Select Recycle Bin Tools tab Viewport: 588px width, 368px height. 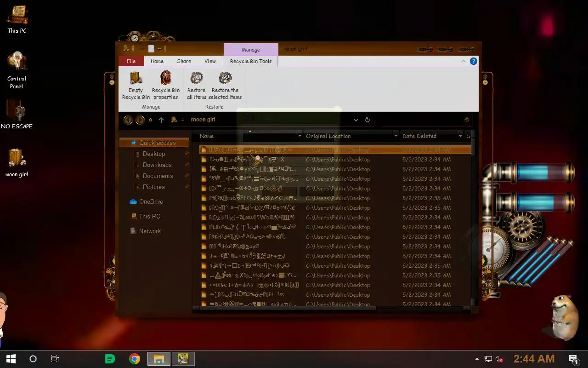click(x=251, y=61)
